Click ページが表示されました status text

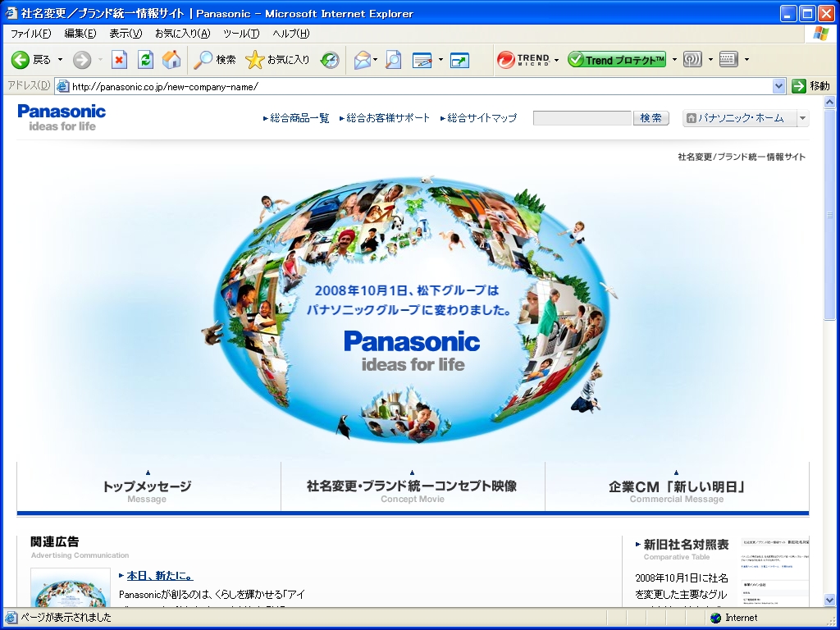coord(66,618)
